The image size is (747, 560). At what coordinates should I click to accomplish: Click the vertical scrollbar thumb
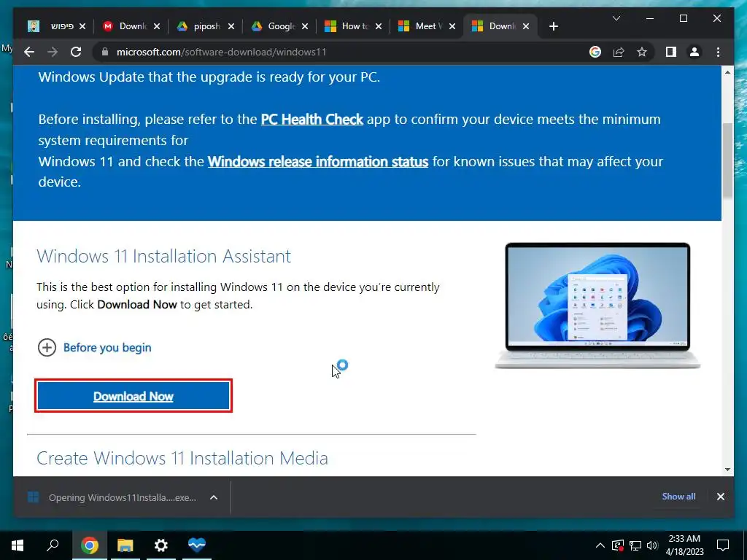tap(727, 160)
